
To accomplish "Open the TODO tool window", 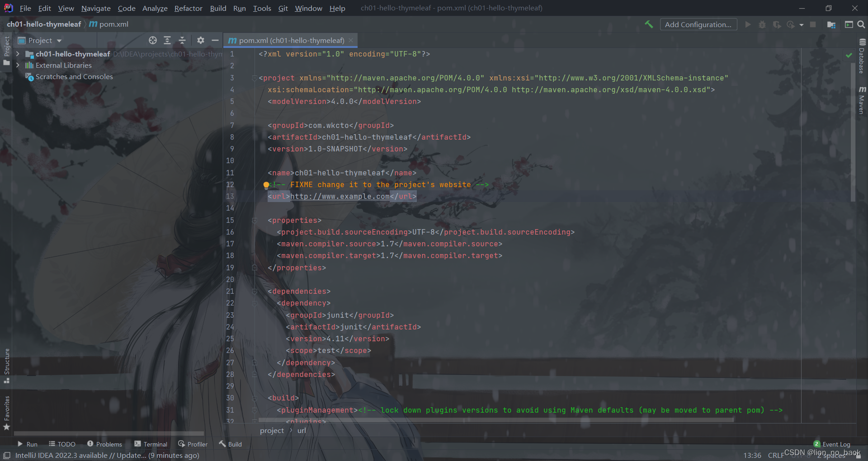I will coord(62,444).
